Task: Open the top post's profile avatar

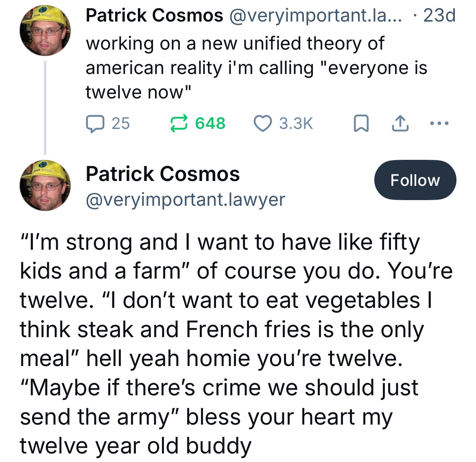Action: pyautogui.click(x=45, y=30)
